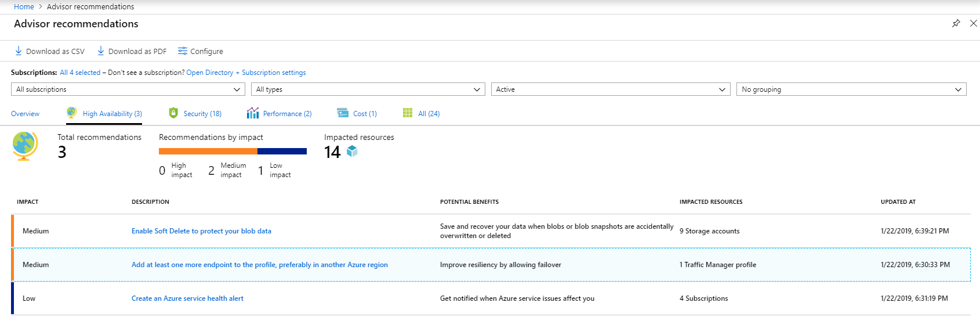Click the All tab grid icon

[408, 113]
